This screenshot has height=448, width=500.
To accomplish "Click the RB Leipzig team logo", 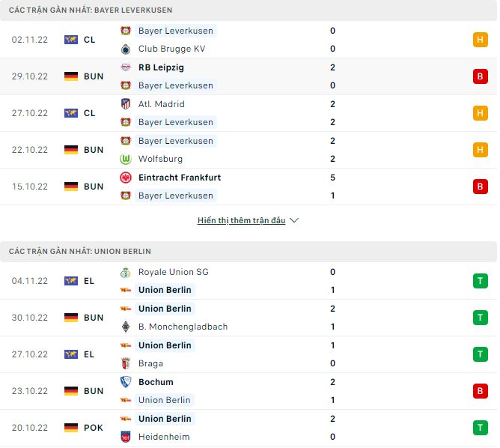I will (126, 67).
